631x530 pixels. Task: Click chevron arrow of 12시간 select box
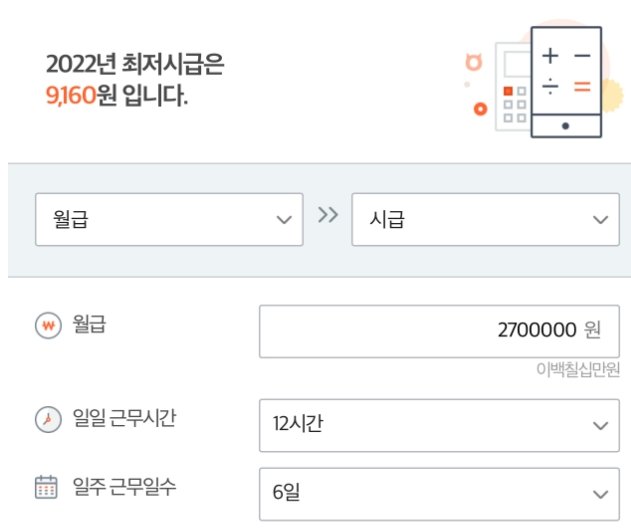tap(600, 425)
